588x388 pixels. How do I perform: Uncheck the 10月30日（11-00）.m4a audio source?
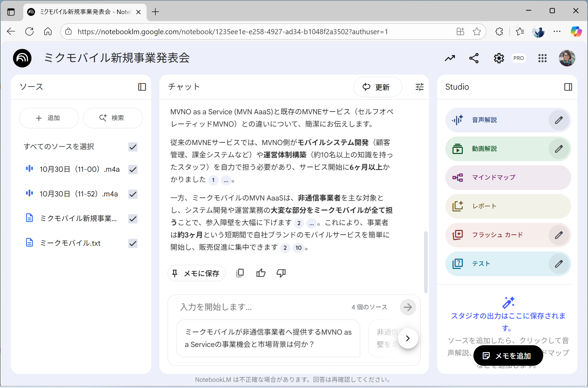tap(133, 169)
